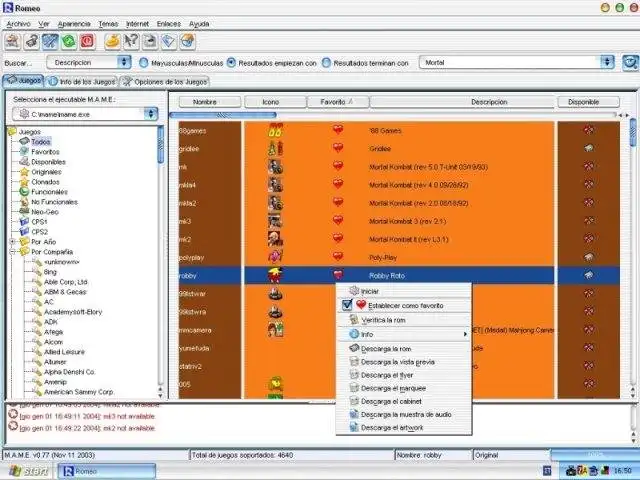Click the blue horizontal scrollbar under headers
640x480 pixels.
click(223, 115)
